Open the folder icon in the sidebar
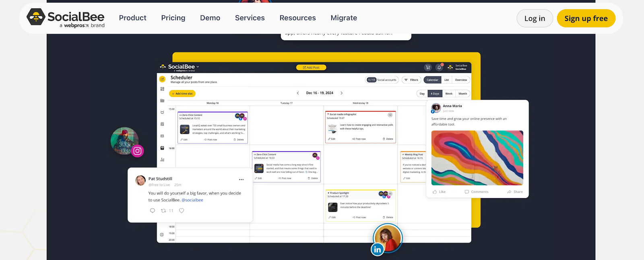 coord(162,100)
